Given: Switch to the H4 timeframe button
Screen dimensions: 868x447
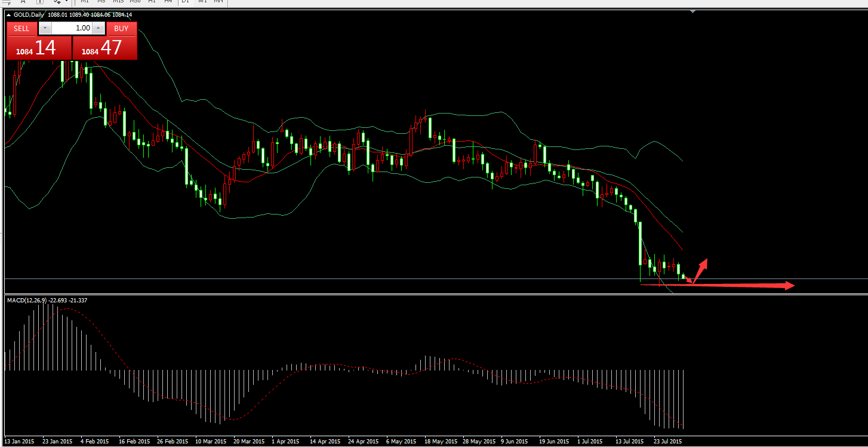Looking at the screenshot, I should coord(168,2).
